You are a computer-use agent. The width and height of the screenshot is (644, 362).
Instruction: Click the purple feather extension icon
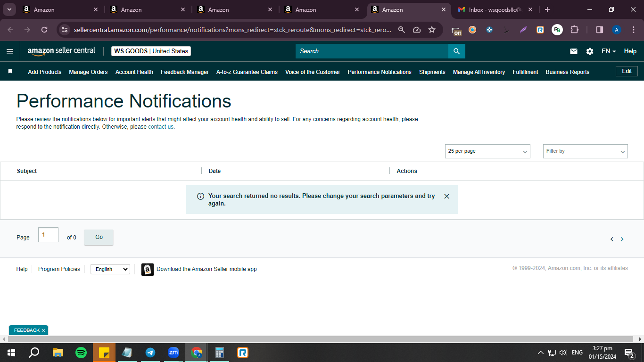523,30
